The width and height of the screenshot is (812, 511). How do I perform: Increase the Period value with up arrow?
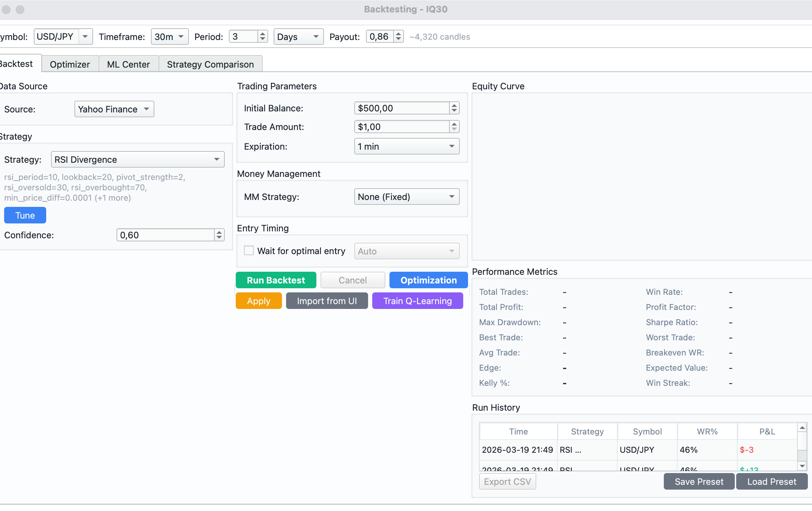(263, 34)
